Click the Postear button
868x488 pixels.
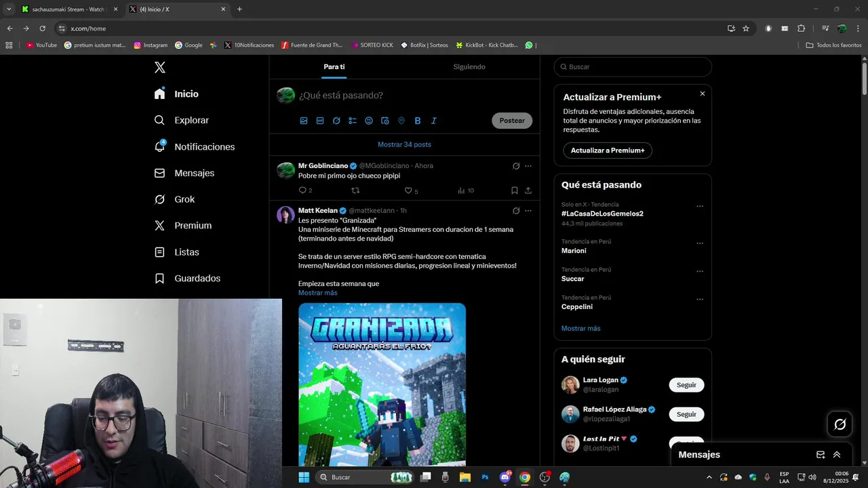pos(512,121)
